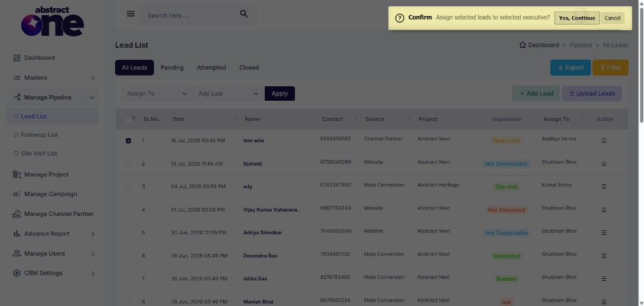The width and height of the screenshot is (644, 306).
Task: Click the Dashboard sidebar icon
Action: coord(16,58)
